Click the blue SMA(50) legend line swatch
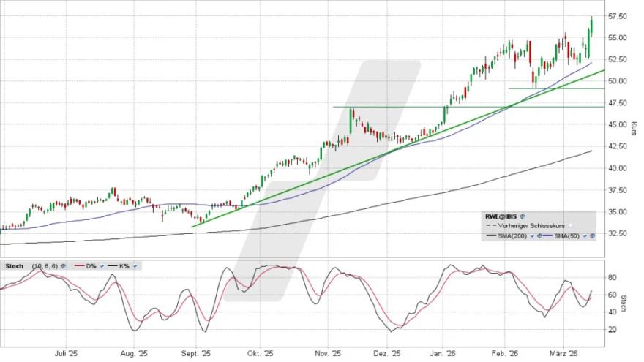Screen dimensions: 644x362 546,236
